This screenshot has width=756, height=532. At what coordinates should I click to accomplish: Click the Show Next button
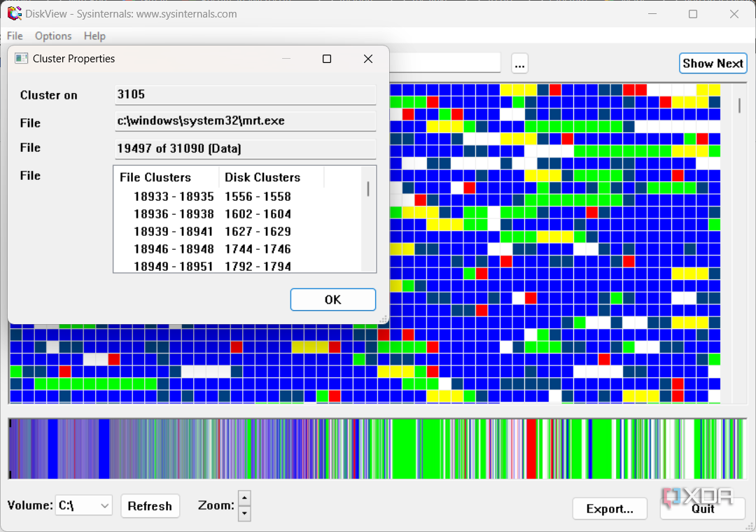(713, 63)
